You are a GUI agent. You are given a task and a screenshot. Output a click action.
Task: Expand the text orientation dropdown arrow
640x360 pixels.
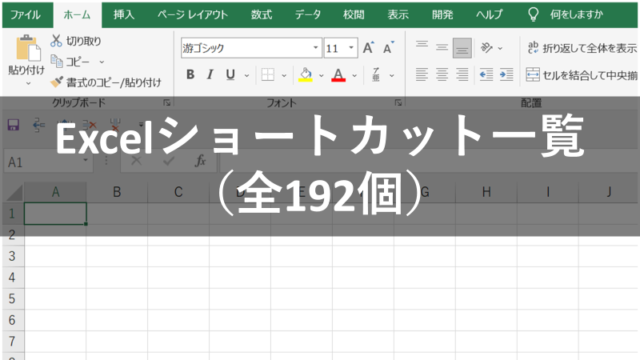(500, 49)
